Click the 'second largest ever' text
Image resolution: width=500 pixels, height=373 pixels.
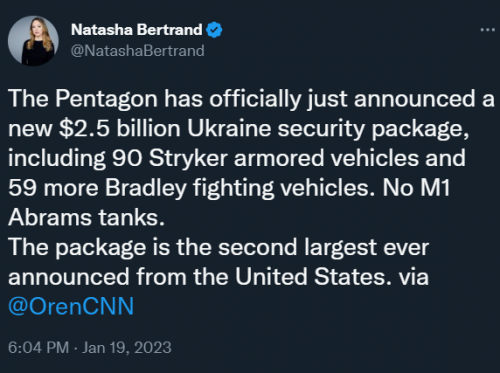323,248
